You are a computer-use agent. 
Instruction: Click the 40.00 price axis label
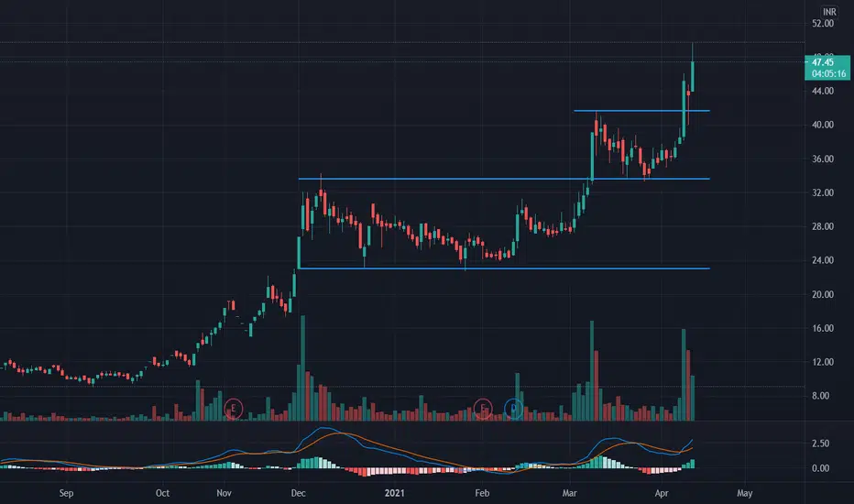point(823,125)
